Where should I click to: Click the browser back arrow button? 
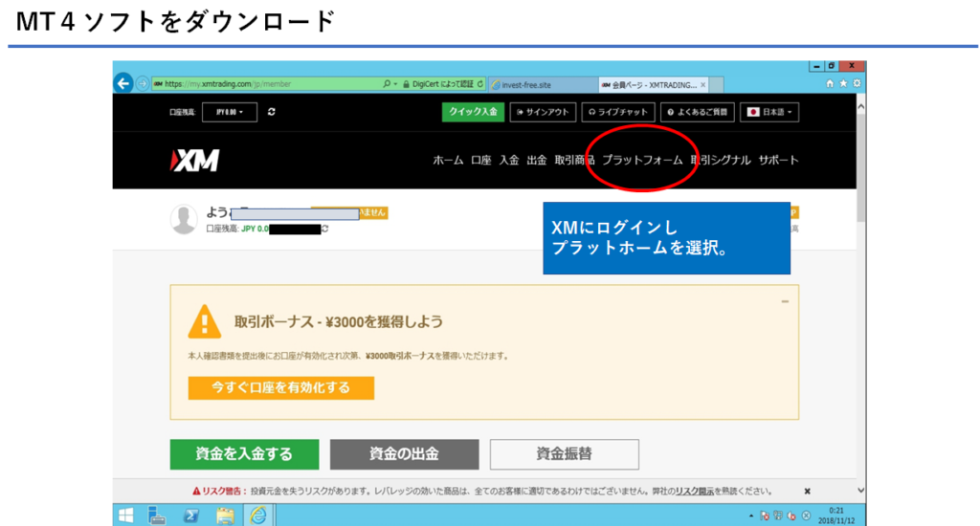click(x=123, y=83)
